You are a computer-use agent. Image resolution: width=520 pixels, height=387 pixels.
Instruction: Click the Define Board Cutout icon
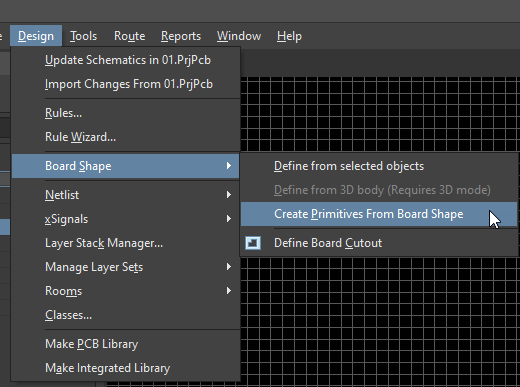253,243
